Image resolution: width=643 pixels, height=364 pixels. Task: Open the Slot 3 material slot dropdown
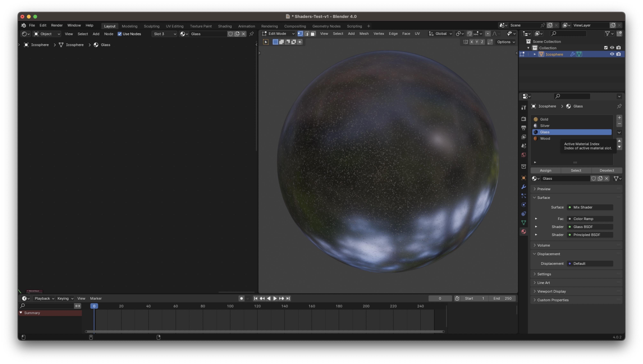(x=164, y=34)
